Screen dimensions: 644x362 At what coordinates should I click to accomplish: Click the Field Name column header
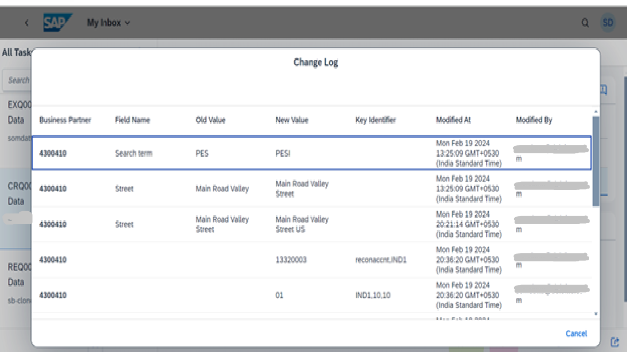[132, 120]
